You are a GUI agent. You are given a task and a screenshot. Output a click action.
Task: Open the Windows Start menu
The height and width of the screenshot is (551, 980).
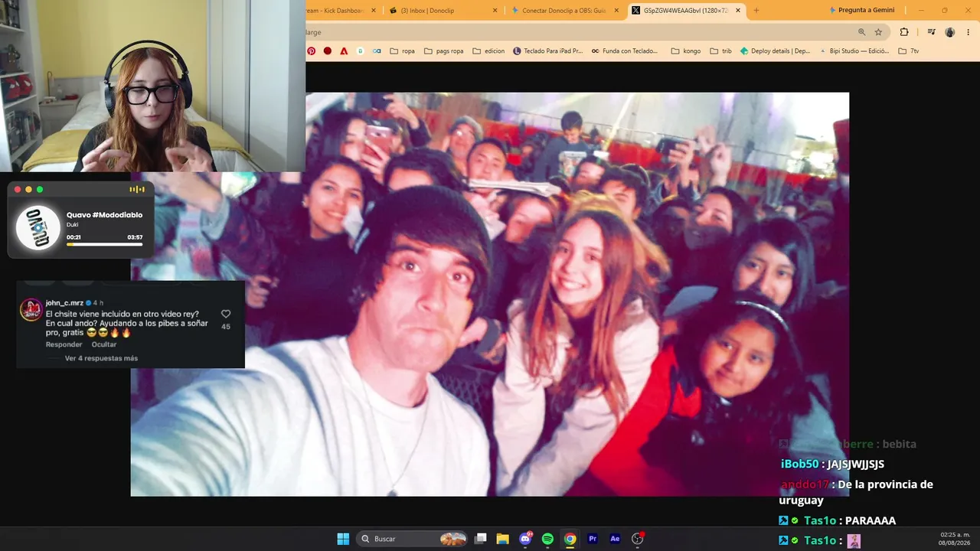(343, 539)
